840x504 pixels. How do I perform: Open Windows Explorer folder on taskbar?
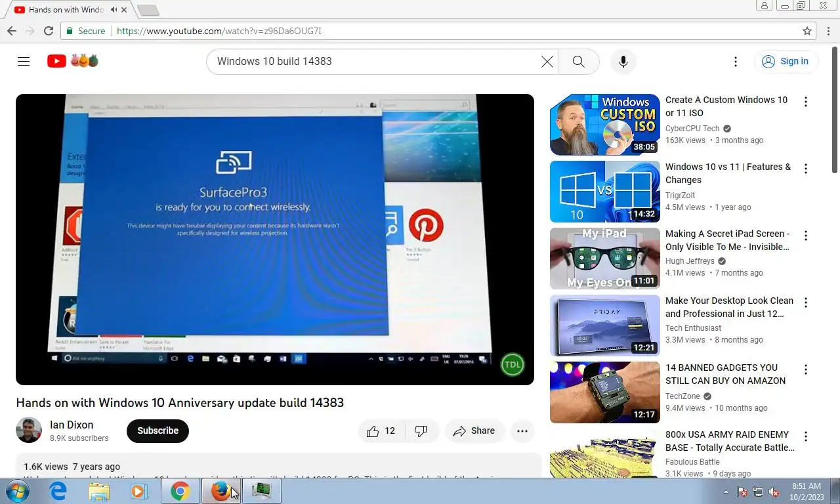pyautogui.click(x=99, y=491)
